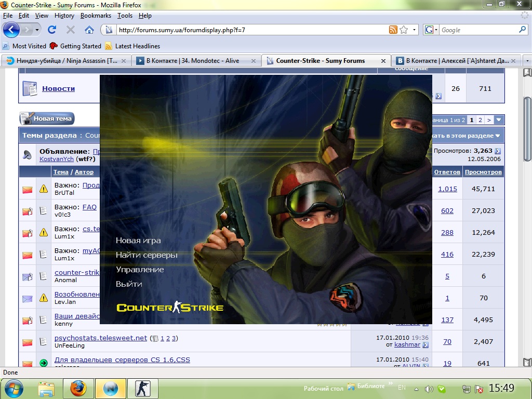This screenshot has width=532, height=399.
Task: Expand the list-all-tabs dropdown arrow
Action: point(526,60)
